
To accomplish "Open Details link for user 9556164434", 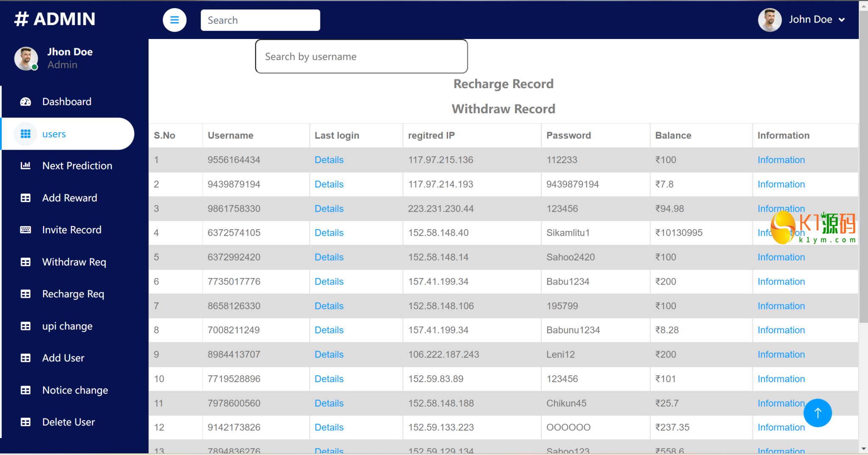I will (x=328, y=160).
